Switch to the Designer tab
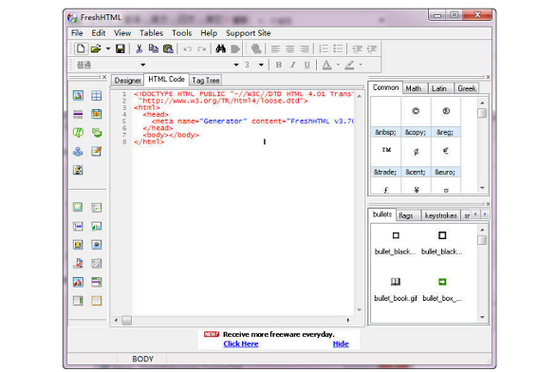557x372 pixels. 128,81
